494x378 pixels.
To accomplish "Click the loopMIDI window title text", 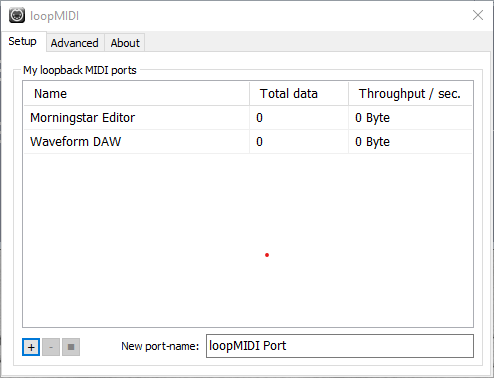I will click(54, 16).
